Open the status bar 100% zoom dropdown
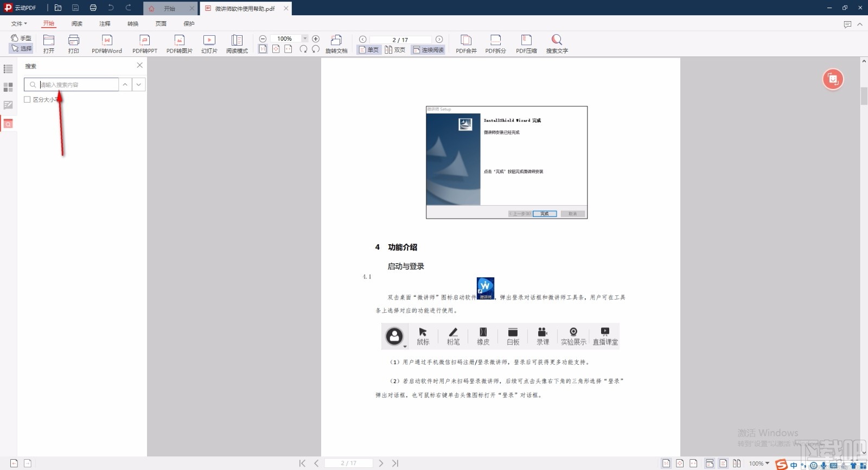The height and width of the screenshot is (470, 868). [x=759, y=463]
